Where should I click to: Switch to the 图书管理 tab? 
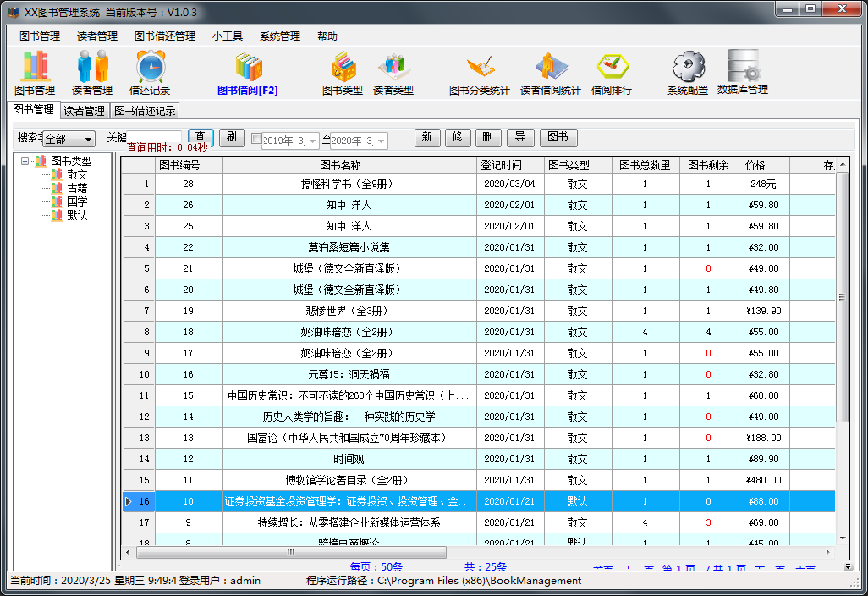(34, 110)
